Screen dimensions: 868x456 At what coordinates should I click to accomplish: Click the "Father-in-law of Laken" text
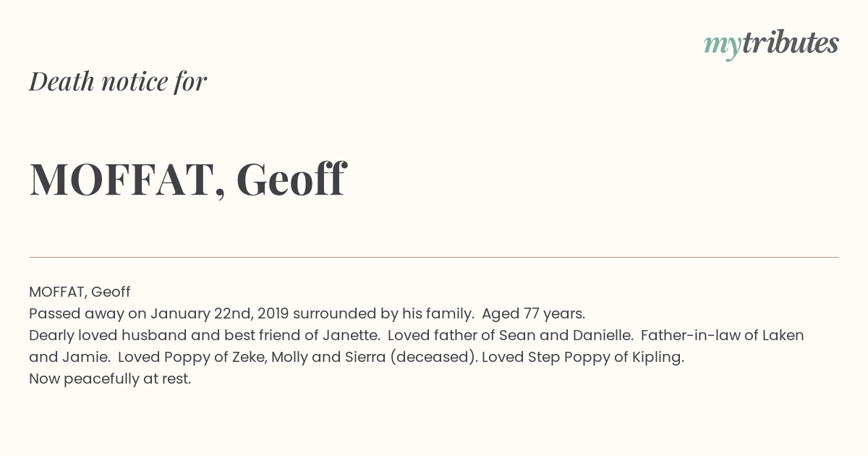(x=723, y=336)
